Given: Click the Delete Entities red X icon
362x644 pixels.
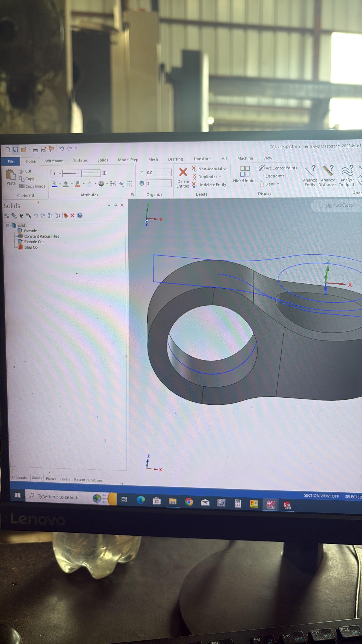Looking at the screenshot, I should pos(183,172).
